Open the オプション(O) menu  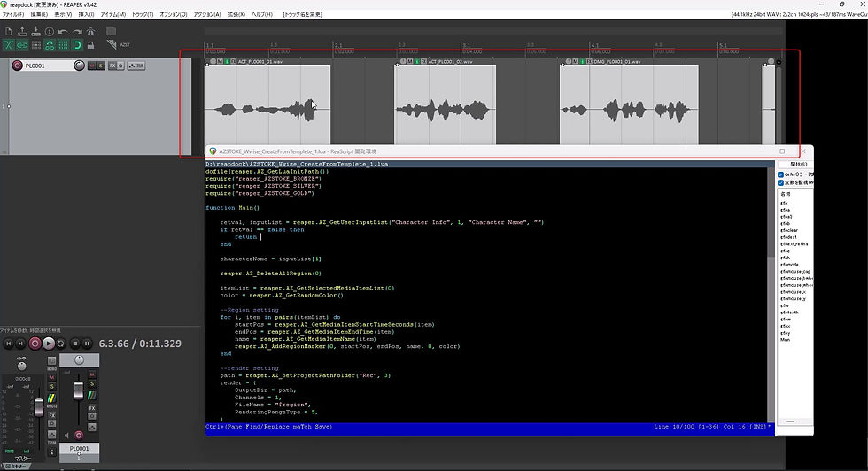[174, 14]
